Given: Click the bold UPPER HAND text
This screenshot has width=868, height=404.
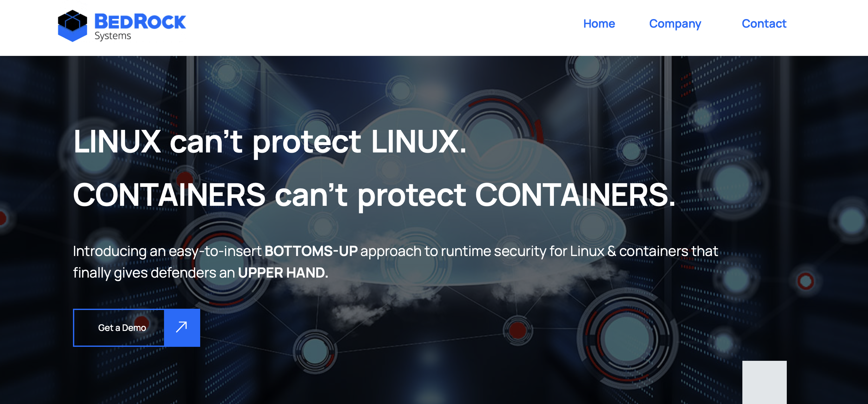Looking at the screenshot, I should [x=283, y=273].
